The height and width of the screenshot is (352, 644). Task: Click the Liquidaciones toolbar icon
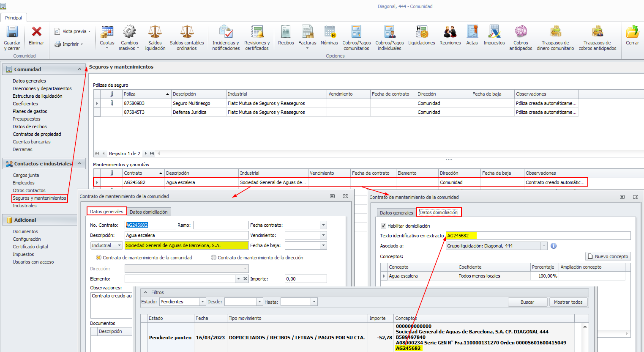pos(421,32)
